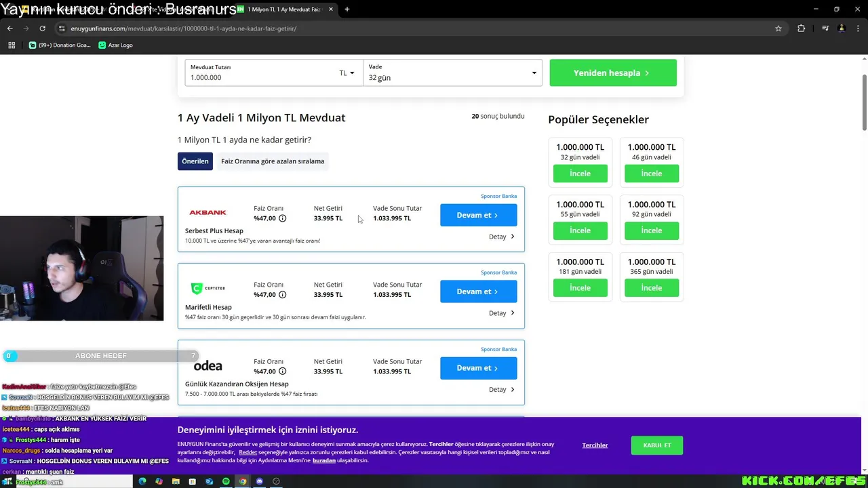
Task: Click the Akbank logo
Action: [208, 212]
